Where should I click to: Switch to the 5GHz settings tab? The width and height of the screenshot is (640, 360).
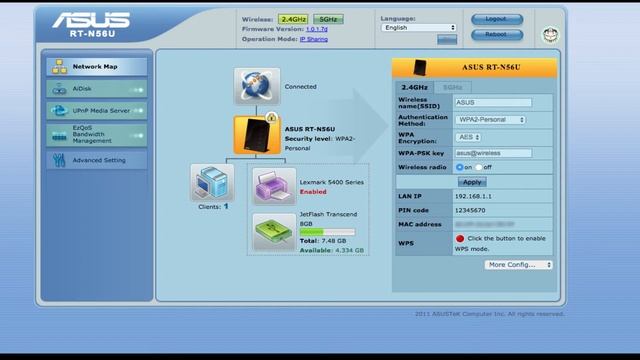452,87
